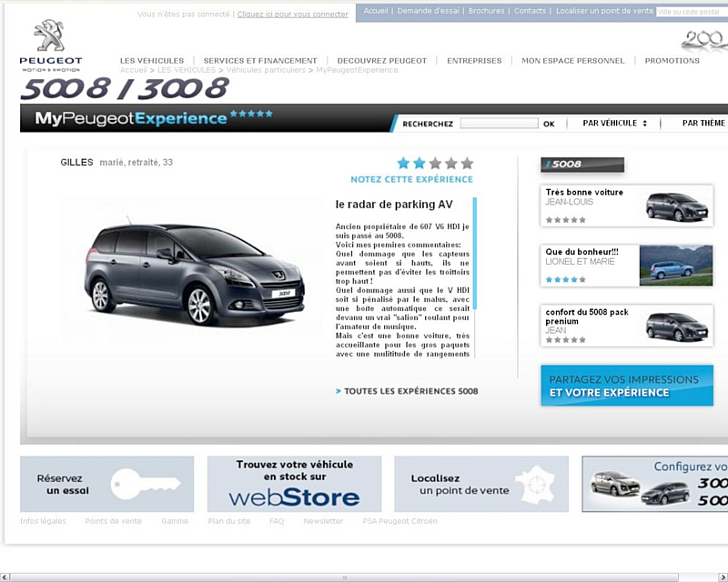This screenshot has height=582, width=728.
Task: Rate experience with the second star
Action: [420, 163]
